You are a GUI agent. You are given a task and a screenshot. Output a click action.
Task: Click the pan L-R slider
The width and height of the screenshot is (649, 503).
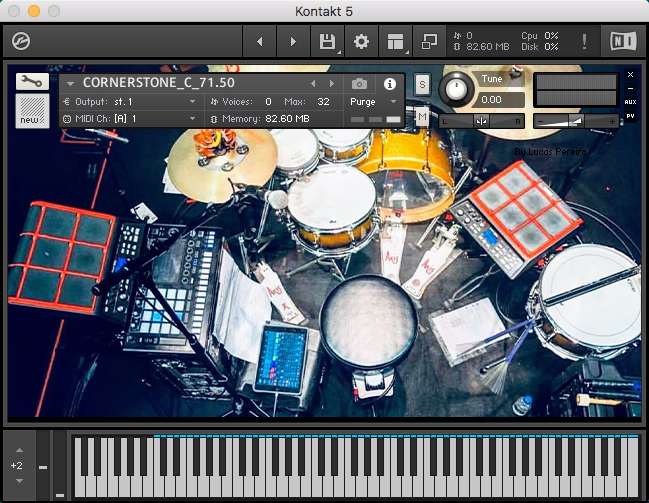(482, 121)
